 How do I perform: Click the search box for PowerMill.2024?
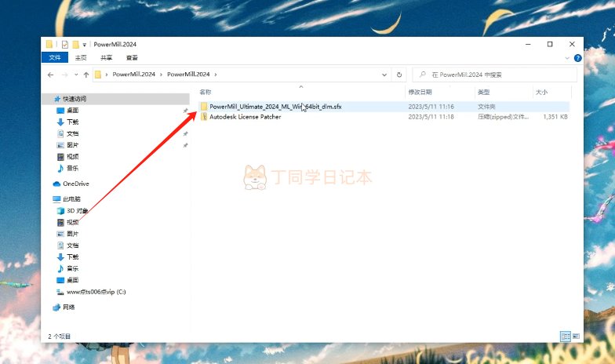495,75
